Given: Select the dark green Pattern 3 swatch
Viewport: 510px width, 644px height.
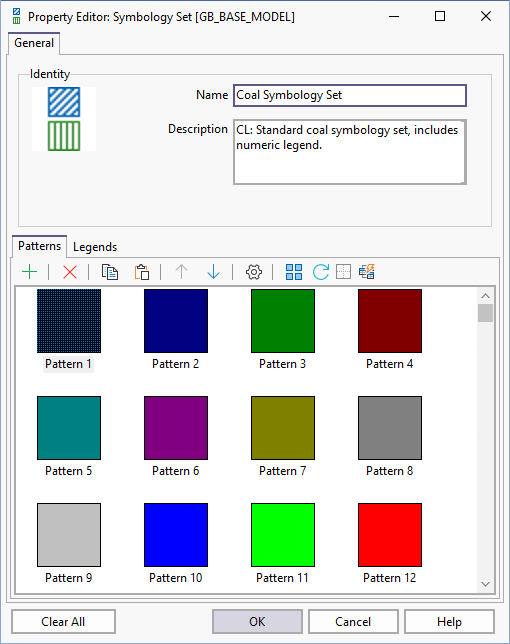Looking at the screenshot, I should [283, 321].
